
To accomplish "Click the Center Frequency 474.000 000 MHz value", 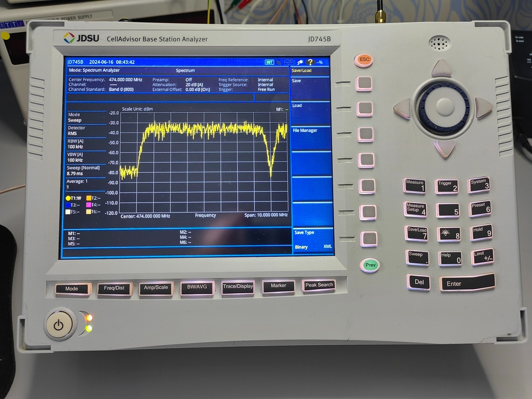I will [x=125, y=80].
